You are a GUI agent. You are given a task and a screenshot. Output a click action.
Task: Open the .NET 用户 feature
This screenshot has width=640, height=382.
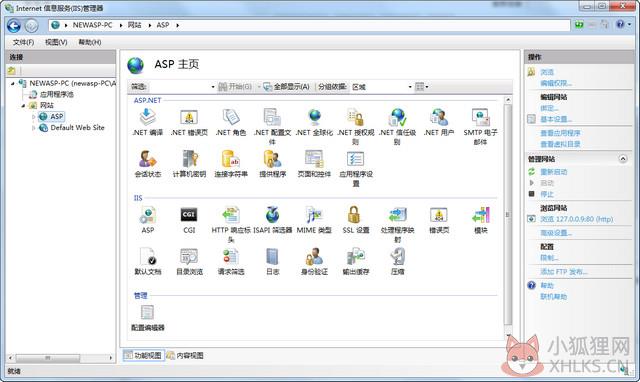pyautogui.click(x=439, y=122)
